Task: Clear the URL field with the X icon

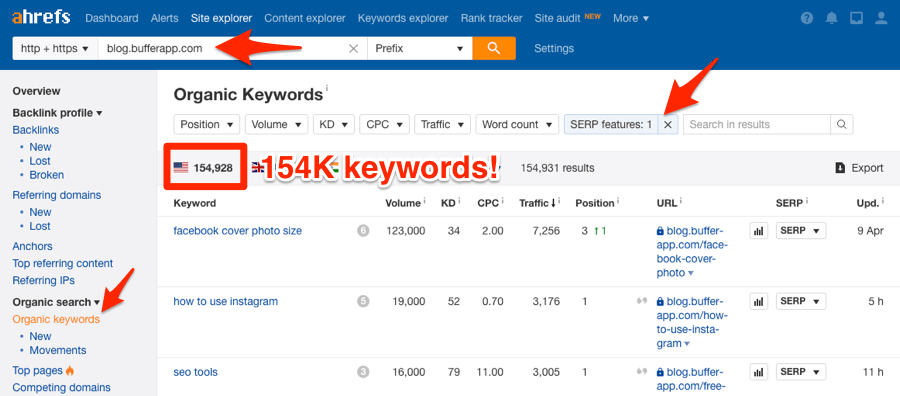Action: tap(354, 49)
